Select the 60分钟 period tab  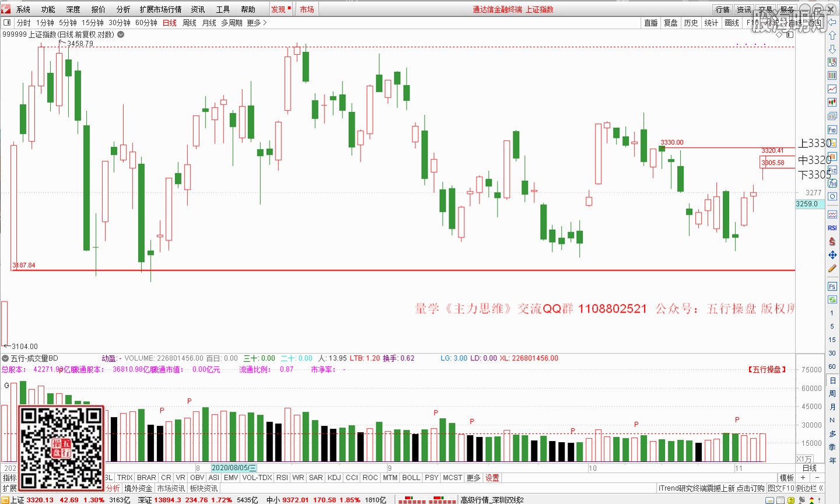point(146,23)
